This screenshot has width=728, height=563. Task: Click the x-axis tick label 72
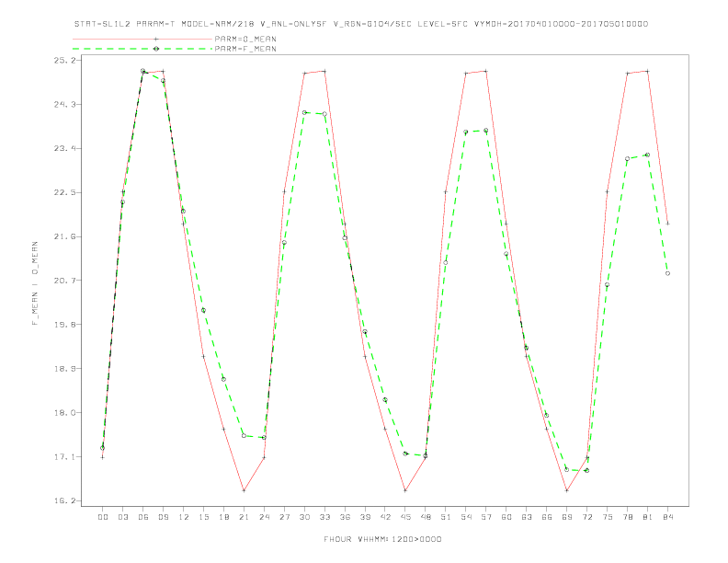click(x=587, y=517)
